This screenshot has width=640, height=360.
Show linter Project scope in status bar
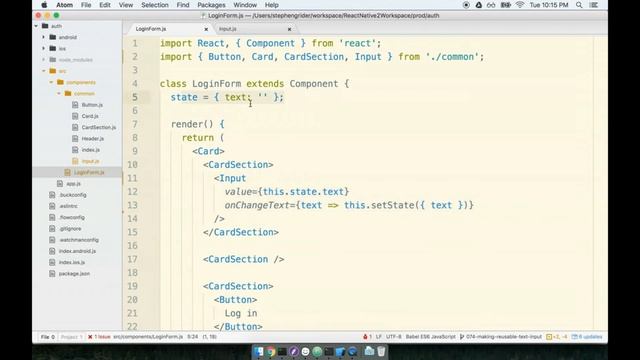[x=71, y=337]
